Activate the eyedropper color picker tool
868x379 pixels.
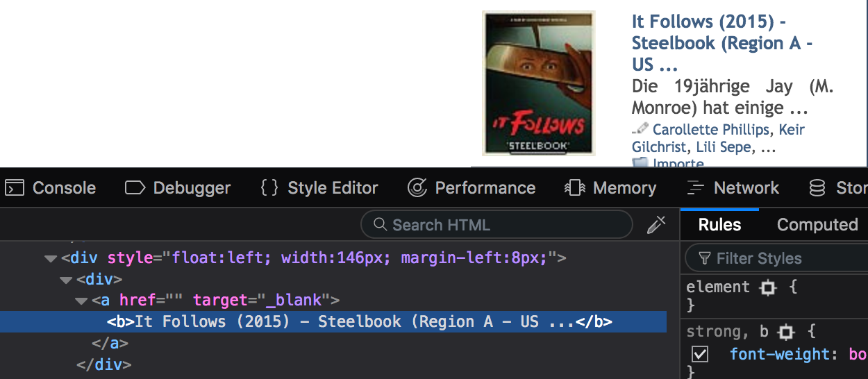[x=656, y=224]
